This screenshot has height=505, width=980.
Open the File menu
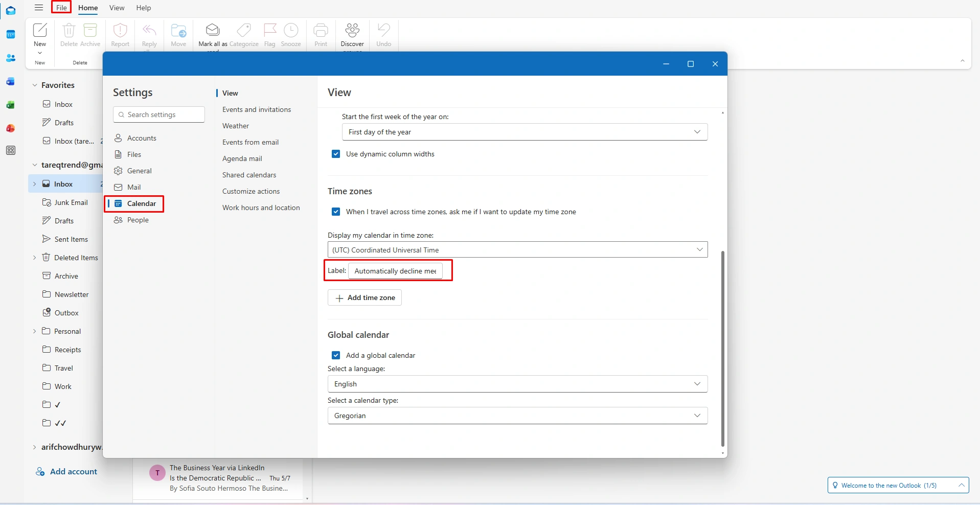pyautogui.click(x=61, y=8)
